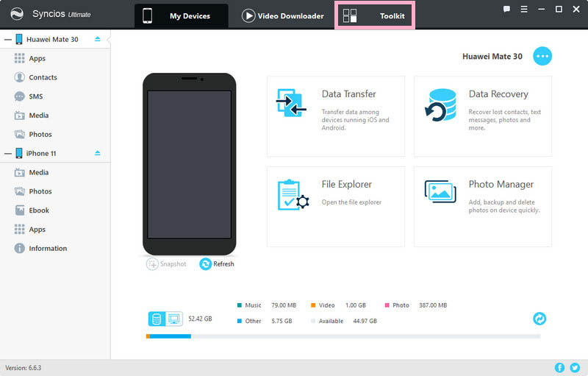Click the Music teal color legend
The height and width of the screenshot is (376, 588).
(x=240, y=305)
